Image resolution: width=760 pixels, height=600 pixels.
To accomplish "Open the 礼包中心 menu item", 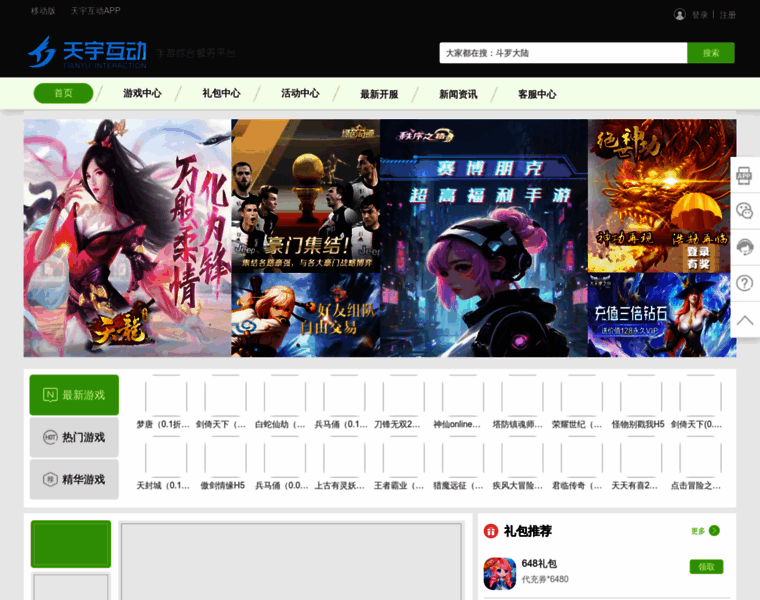I will click(x=221, y=93).
